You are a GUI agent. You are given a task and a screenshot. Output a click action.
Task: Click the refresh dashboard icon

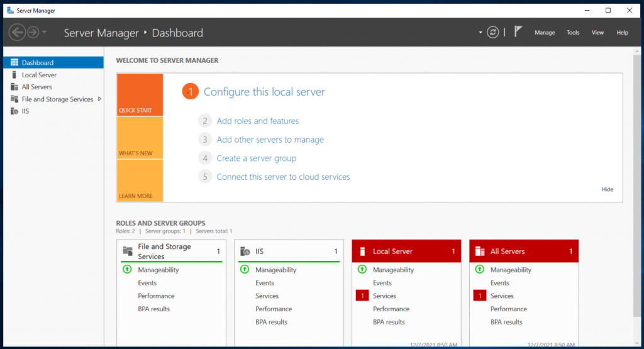pos(493,33)
